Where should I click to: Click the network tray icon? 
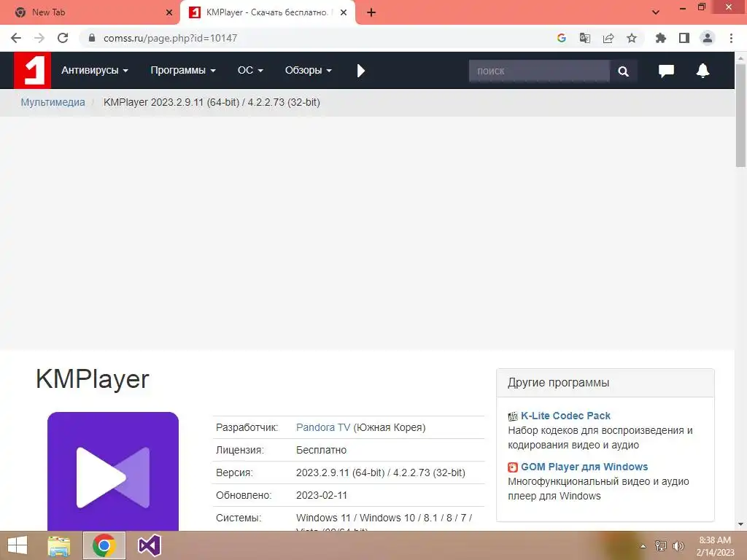660,546
